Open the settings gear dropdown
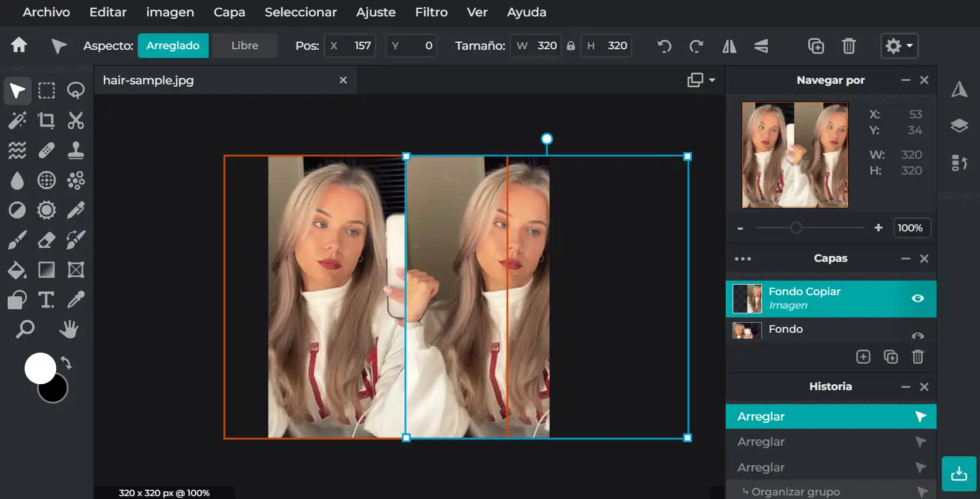 (x=899, y=46)
